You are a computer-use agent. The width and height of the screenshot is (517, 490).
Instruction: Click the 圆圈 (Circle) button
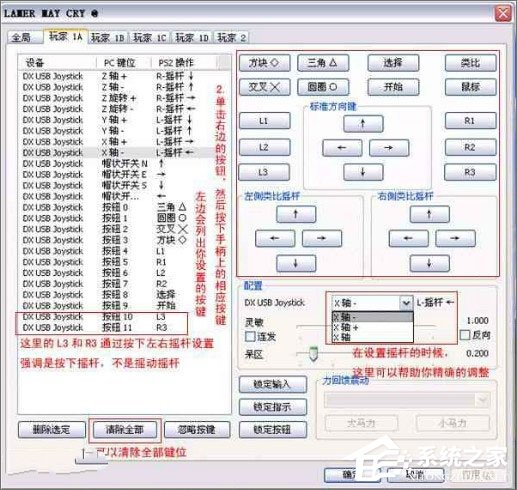tap(323, 87)
